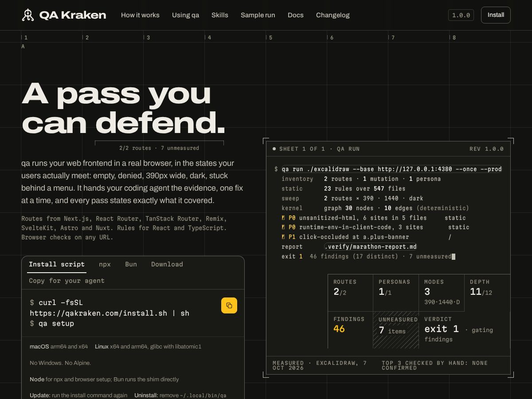This screenshot has height=399, width=532.
Task: Click the '2/2 routes · 7 unmeasured' caption
Action: 159,148
